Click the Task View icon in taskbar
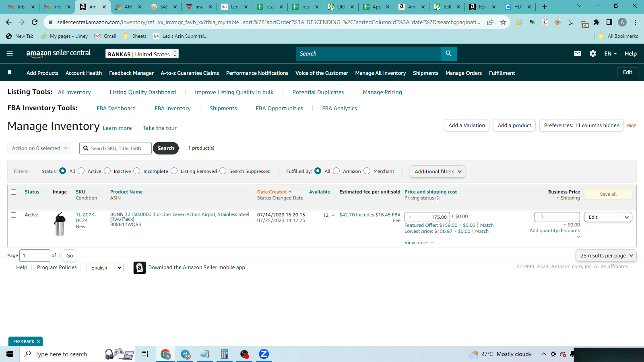The height and width of the screenshot is (362, 644). click(145, 354)
